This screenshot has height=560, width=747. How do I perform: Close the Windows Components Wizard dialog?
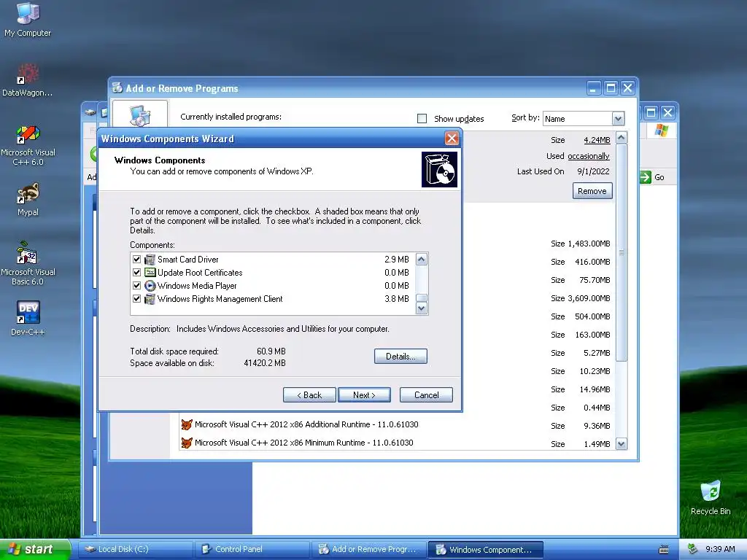pos(451,139)
